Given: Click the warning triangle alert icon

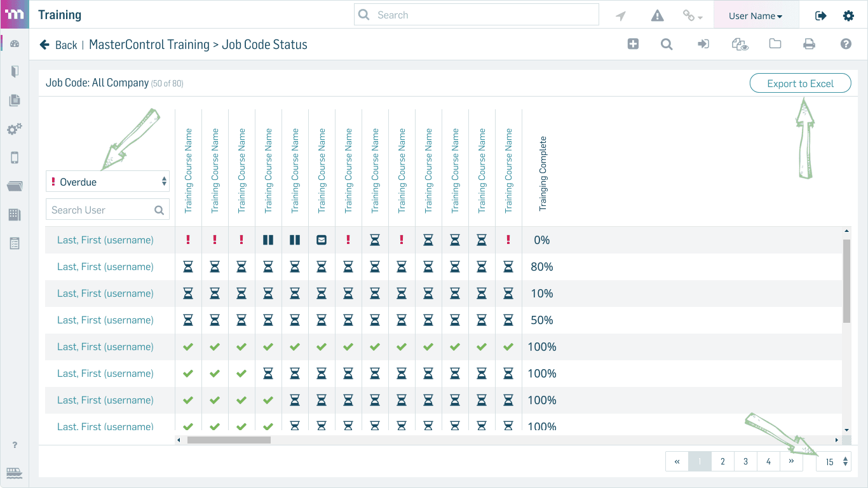Looking at the screenshot, I should click(658, 16).
